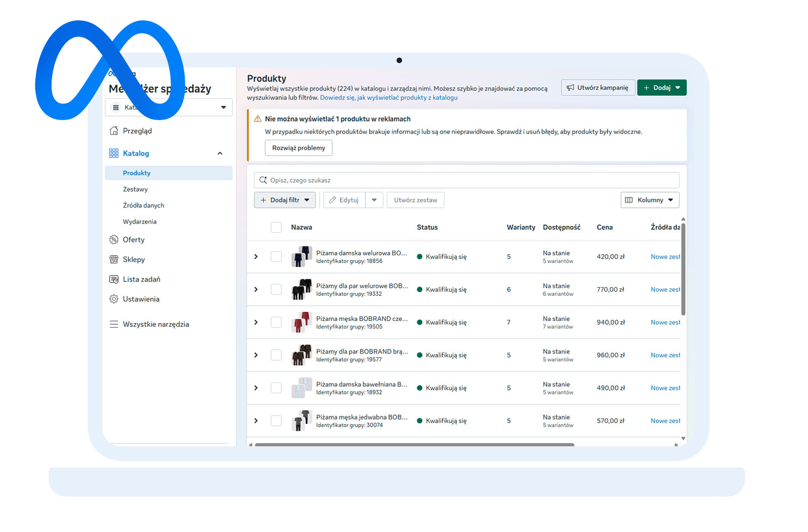Click Rozwiąż problemy button

[x=299, y=148]
